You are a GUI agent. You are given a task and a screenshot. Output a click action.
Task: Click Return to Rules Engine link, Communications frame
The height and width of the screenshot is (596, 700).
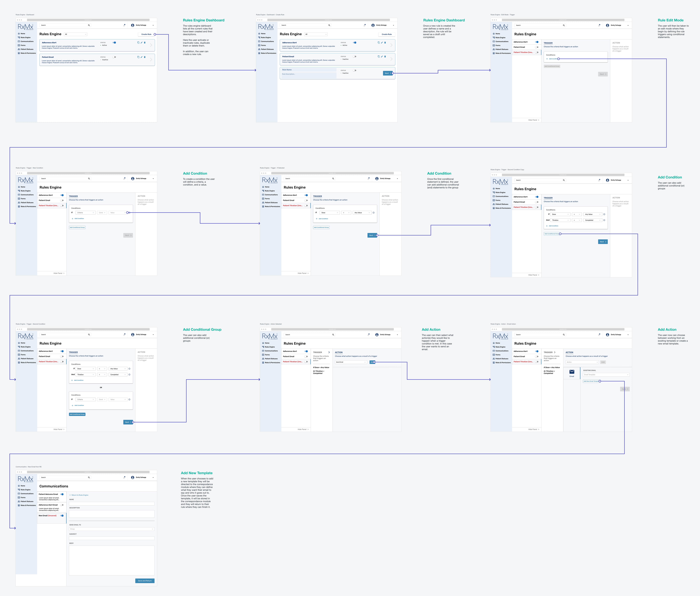(x=79, y=495)
